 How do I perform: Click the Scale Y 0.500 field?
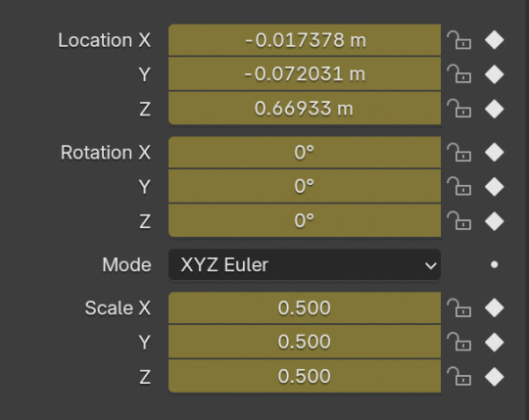(305, 342)
